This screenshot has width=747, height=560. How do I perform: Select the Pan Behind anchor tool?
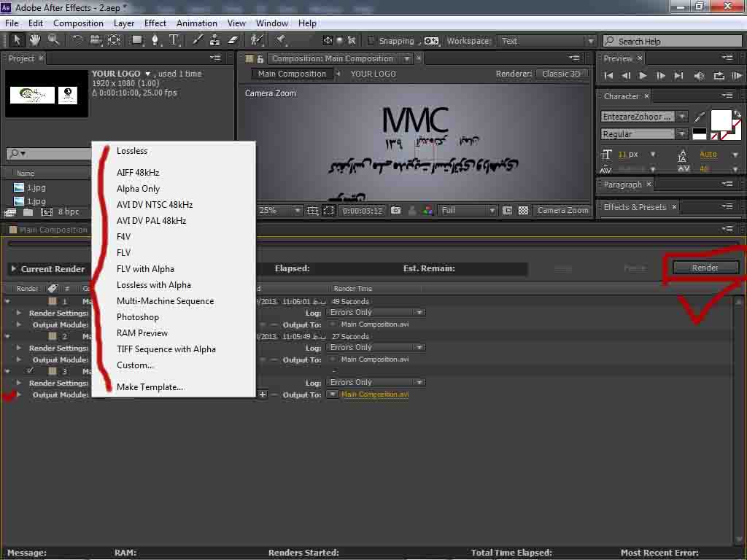(114, 41)
